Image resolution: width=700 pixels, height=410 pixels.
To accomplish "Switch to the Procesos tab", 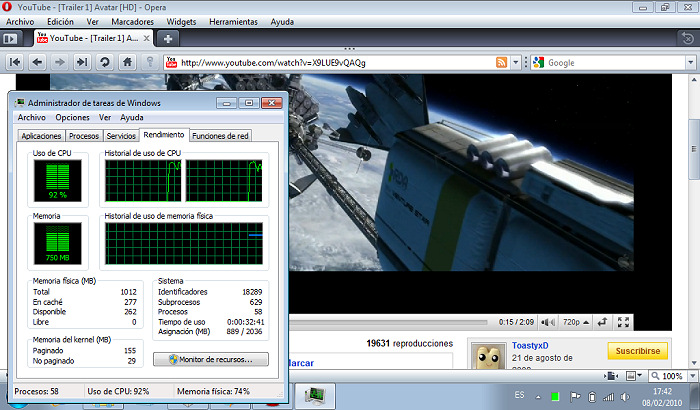I will coord(84,136).
